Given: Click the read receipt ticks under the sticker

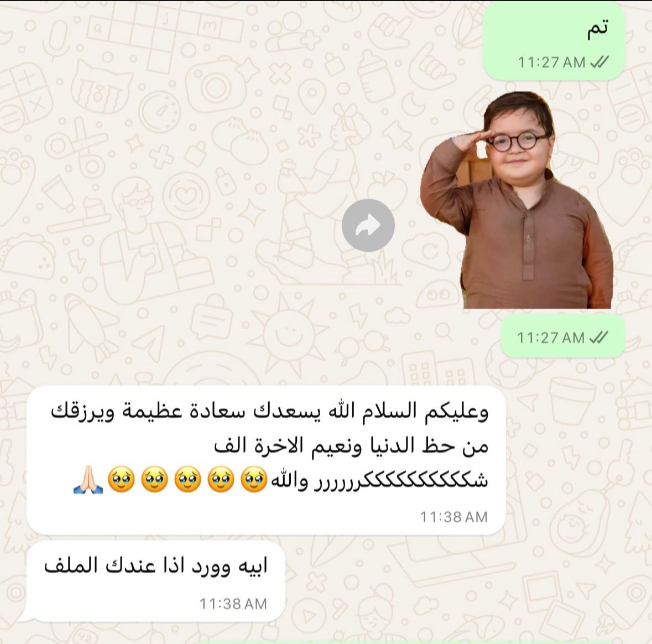Looking at the screenshot, I should (599, 337).
